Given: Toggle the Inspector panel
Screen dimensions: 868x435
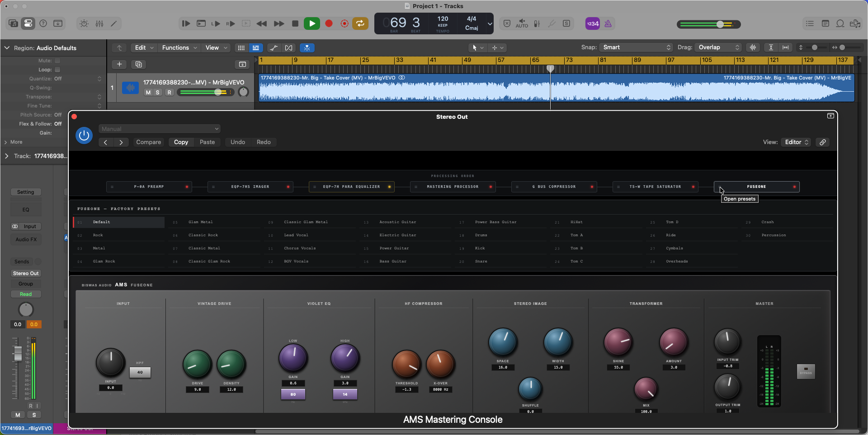Looking at the screenshot, I should [x=28, y=23].
